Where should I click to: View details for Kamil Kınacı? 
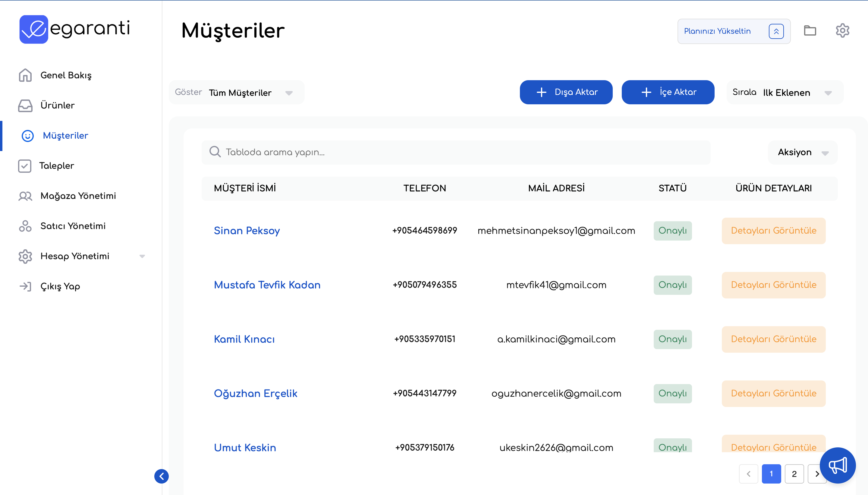point(773,339)
